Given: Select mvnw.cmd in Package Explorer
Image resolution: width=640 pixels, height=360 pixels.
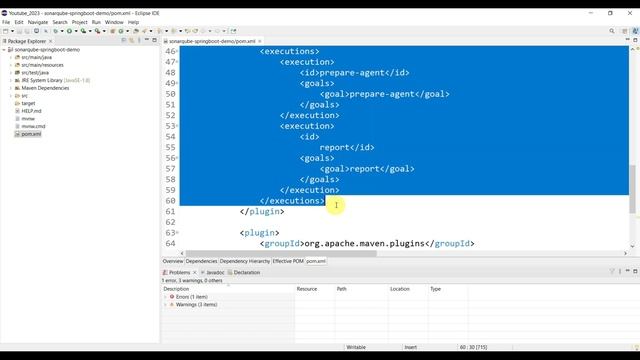Looking at the screenshot, I should [x=33, y=127].
